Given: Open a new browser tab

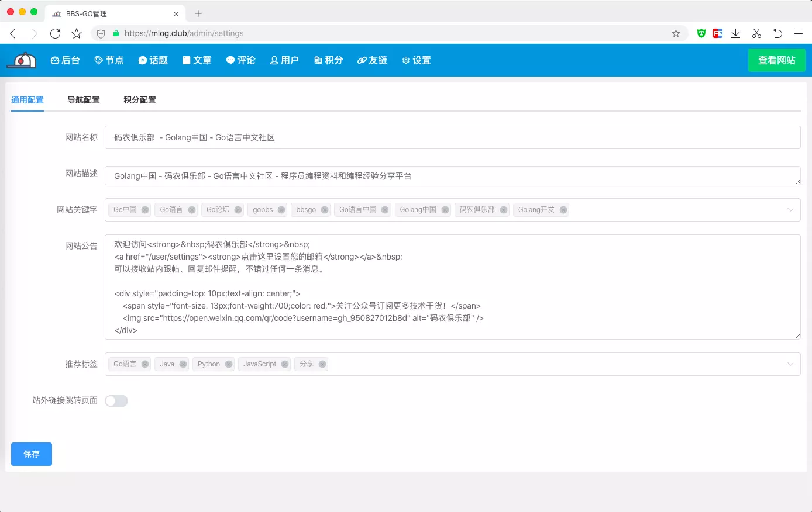Looking at the screenshot, I should point(198,13).
